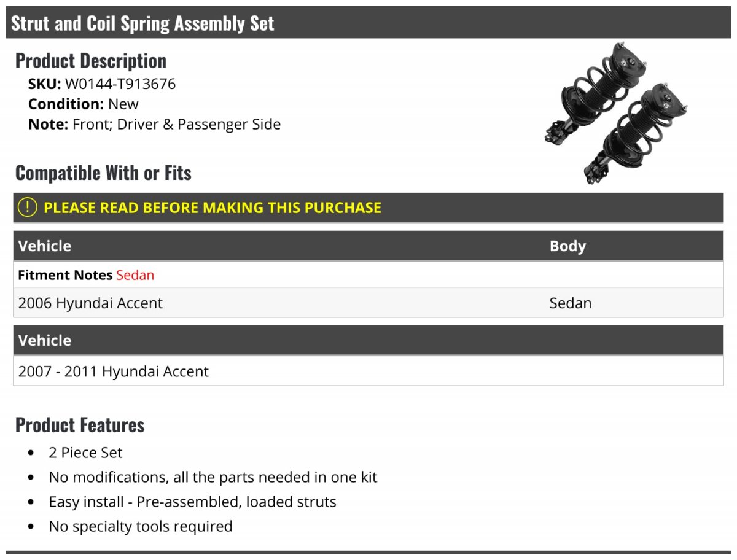Screen dimensions: 737x560
Task: Click the 'Sedan' body cell in 2006 row
Action: [571, 303]
